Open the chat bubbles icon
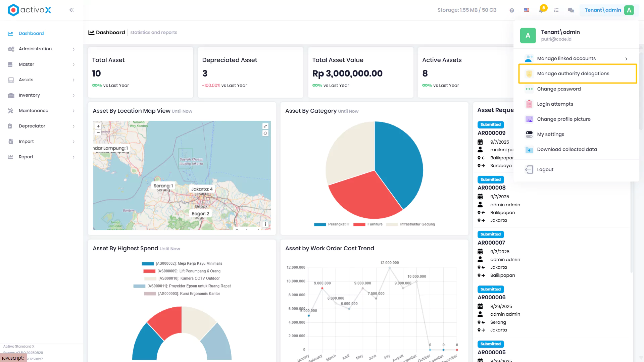The image size is (644, 362). (571, 10)
